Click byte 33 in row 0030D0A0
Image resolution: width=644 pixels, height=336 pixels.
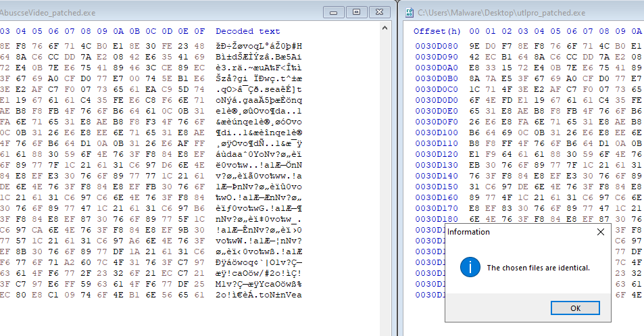click(491, 68)
